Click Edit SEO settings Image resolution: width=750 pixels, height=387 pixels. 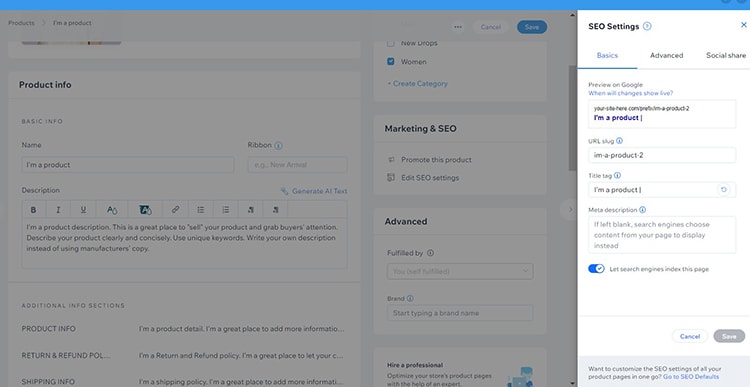click(430, 177)
